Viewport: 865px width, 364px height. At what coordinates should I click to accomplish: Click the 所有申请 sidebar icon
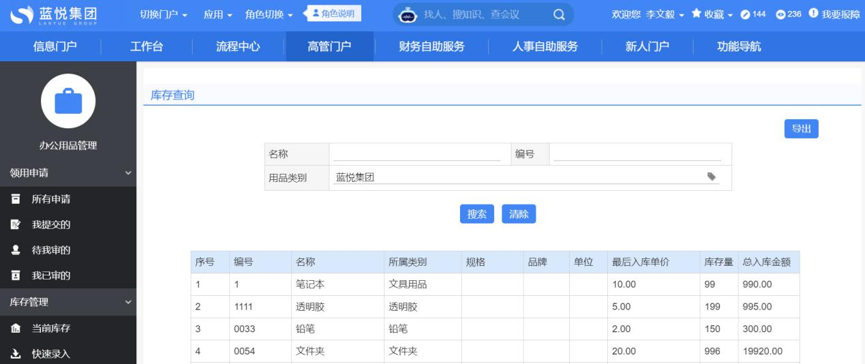click(x=16, y=199)
